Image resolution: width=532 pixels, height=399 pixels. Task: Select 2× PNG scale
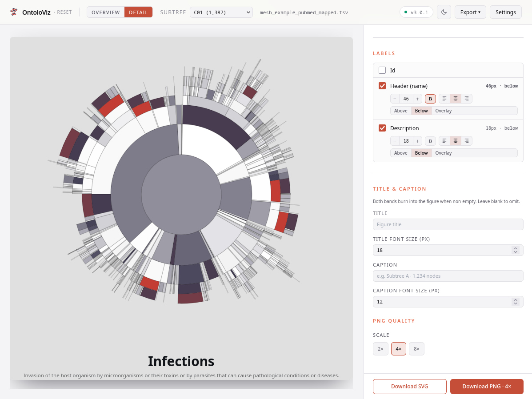380,349
